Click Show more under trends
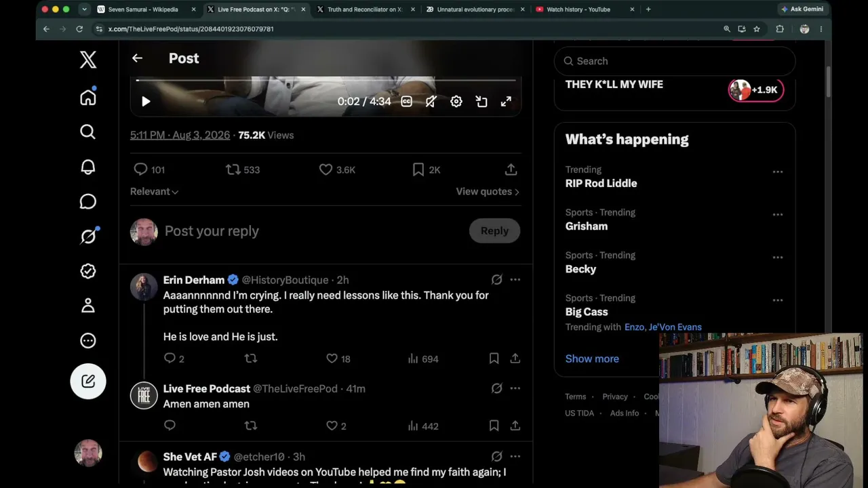This screenshot has height=488, width=868. [592, 359]
